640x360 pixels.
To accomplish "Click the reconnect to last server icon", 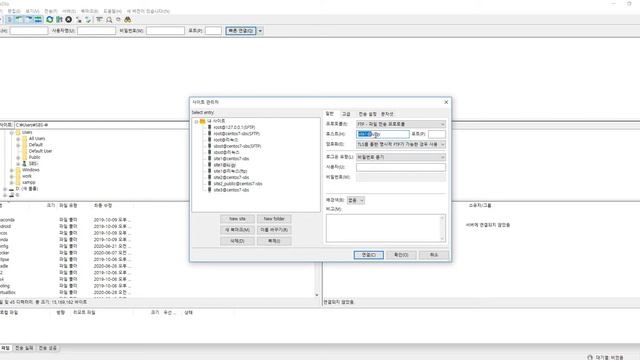I will (x=88, y=20).
